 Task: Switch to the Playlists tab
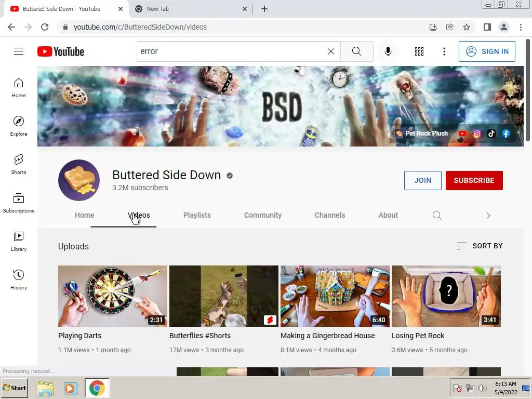[x=197, y=215]
